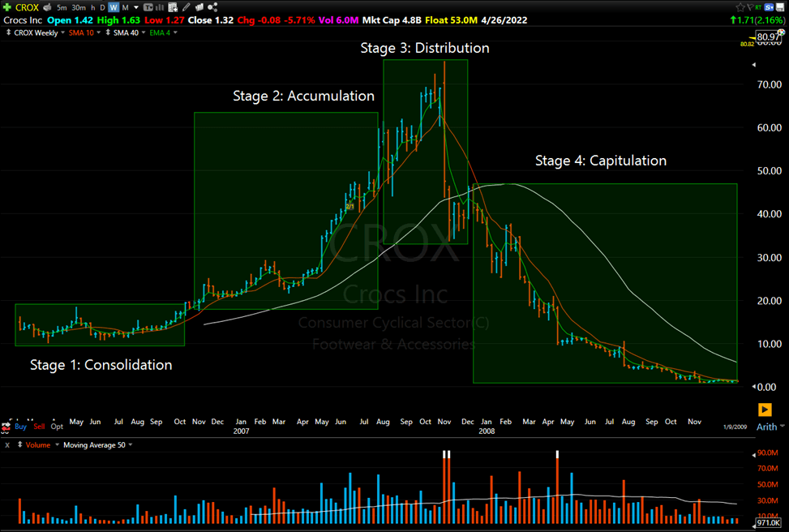This screenshot has height=532, width=789.
Task: Open the TV channel chart icon
Action: click(148, 7)
